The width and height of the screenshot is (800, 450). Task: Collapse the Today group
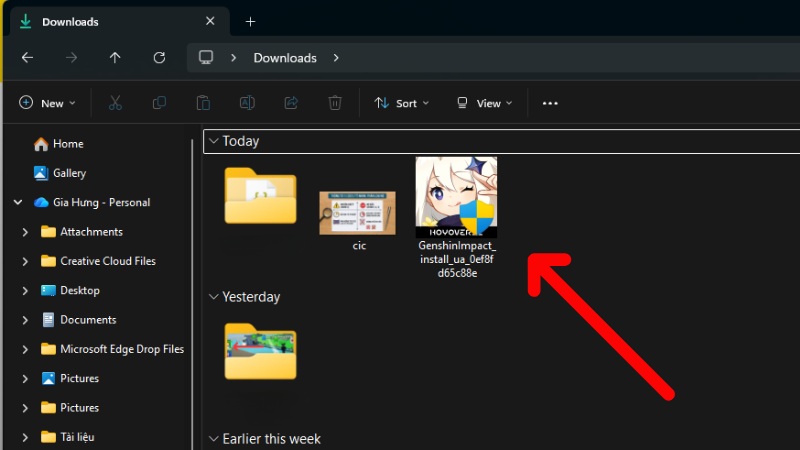(x=213, y=141)
